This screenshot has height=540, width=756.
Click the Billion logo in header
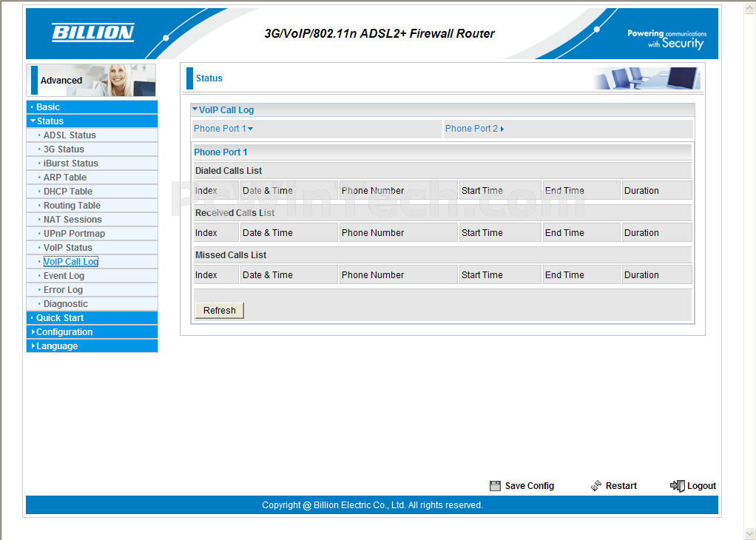[93, 33]
